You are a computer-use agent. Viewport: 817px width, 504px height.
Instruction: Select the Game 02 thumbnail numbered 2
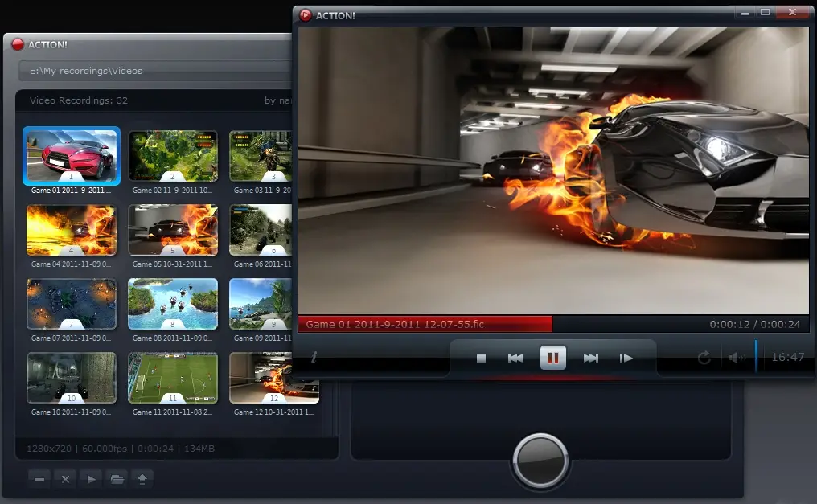coord(173,156)
